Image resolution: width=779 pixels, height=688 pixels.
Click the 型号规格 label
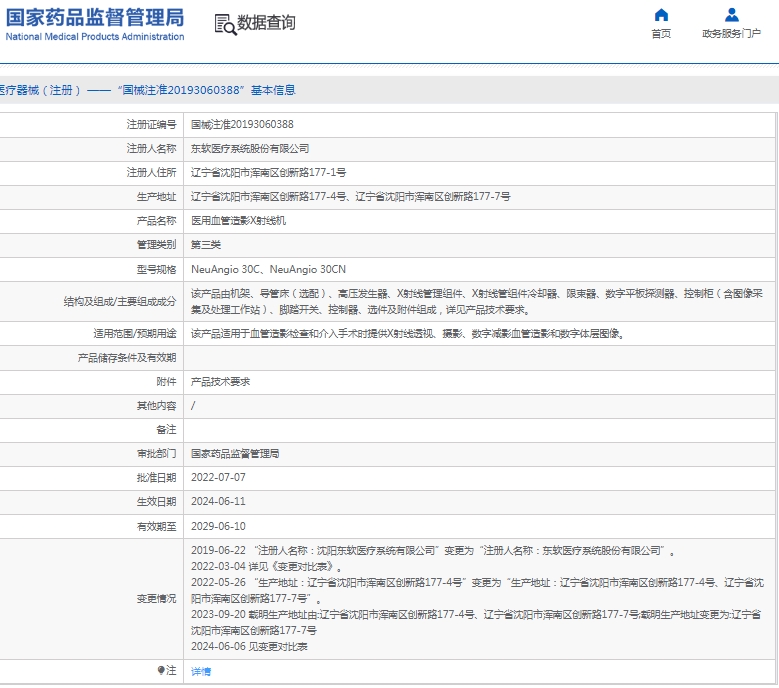point(156,269)
